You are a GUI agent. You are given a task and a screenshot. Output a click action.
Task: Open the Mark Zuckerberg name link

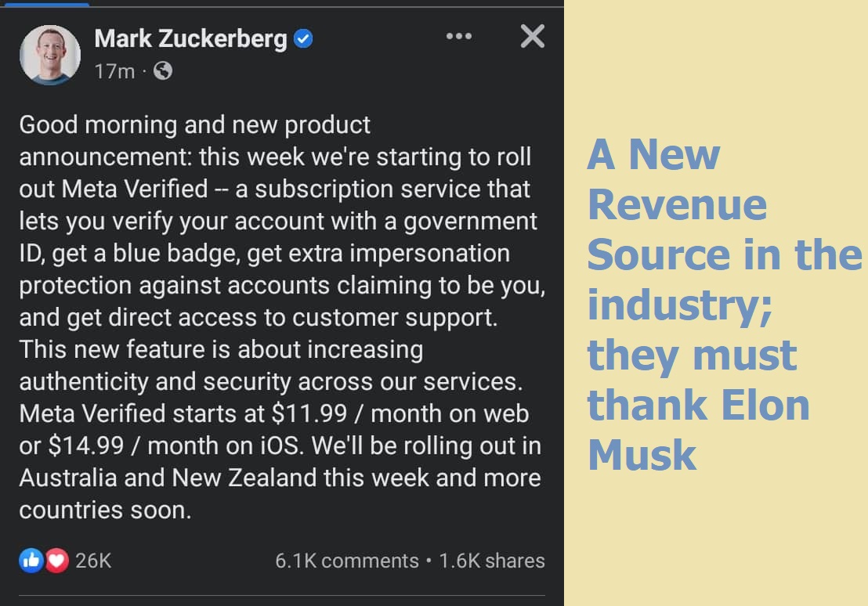190,38
